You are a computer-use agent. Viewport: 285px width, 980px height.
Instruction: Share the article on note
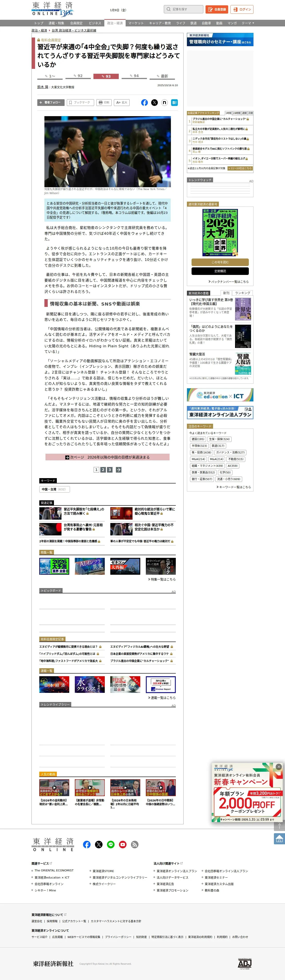(164, 102)
